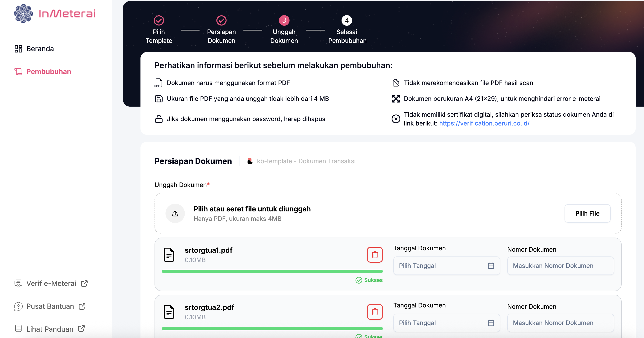Screen dimensions: 644x338
Task: Click the Pilih File button
Action: click(587, 213)
